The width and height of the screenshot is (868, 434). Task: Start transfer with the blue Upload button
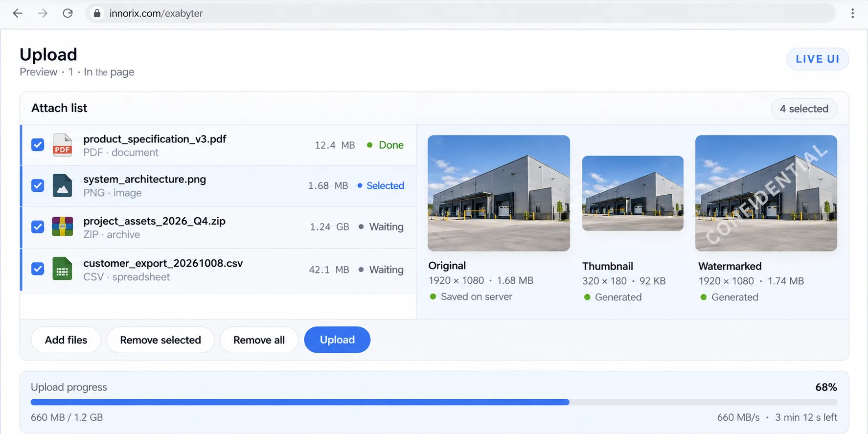[x=337, y=340]
